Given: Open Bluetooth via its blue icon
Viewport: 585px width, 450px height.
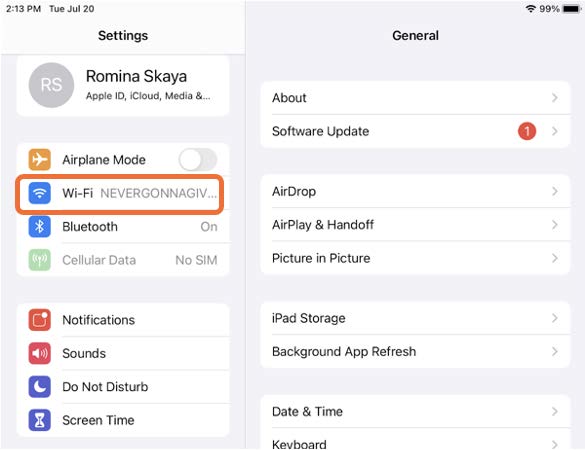Looking at the screenshot, I should 40,226.
